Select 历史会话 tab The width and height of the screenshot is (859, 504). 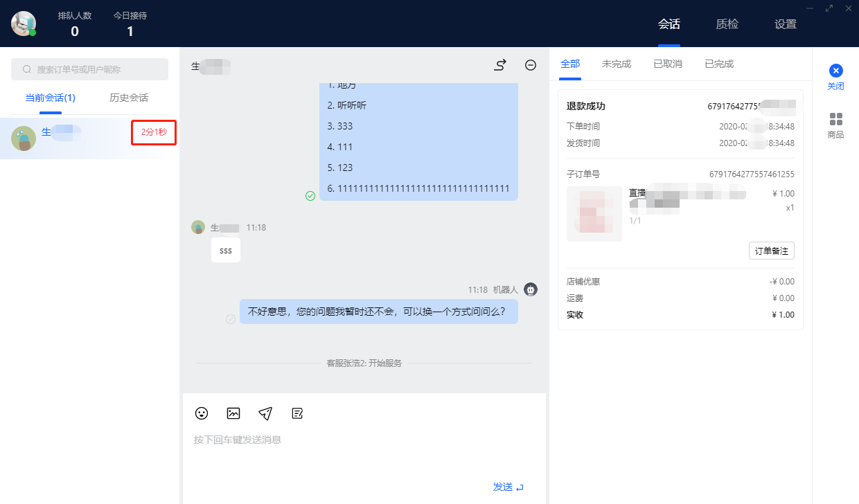(x=129, y=98)
